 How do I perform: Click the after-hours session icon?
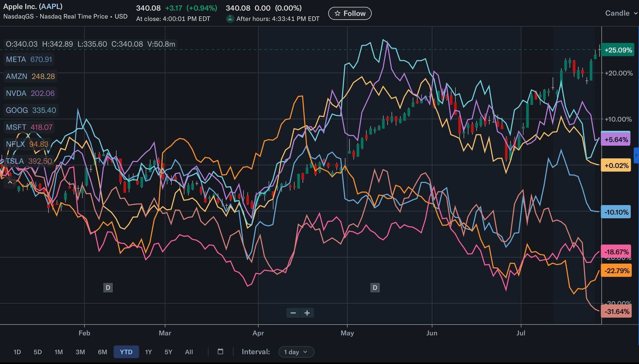point(230,19)
